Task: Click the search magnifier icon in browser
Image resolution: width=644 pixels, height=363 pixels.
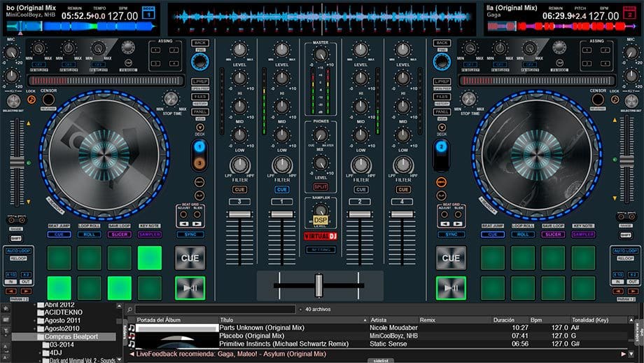Action: pos(129,310)
